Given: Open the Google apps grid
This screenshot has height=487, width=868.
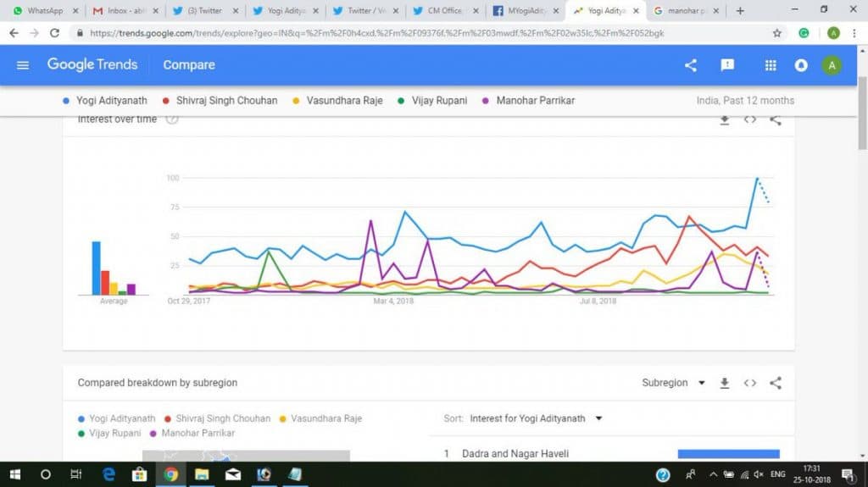Looking at the screenshot, I should click(770, 65).
